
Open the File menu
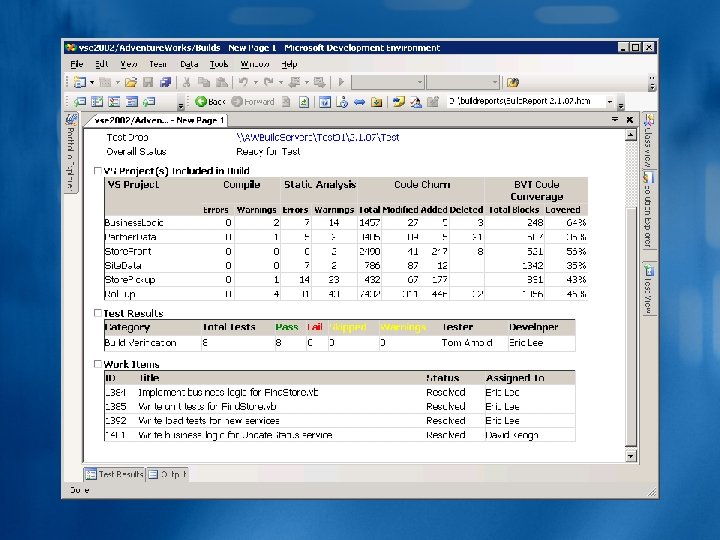77,64
